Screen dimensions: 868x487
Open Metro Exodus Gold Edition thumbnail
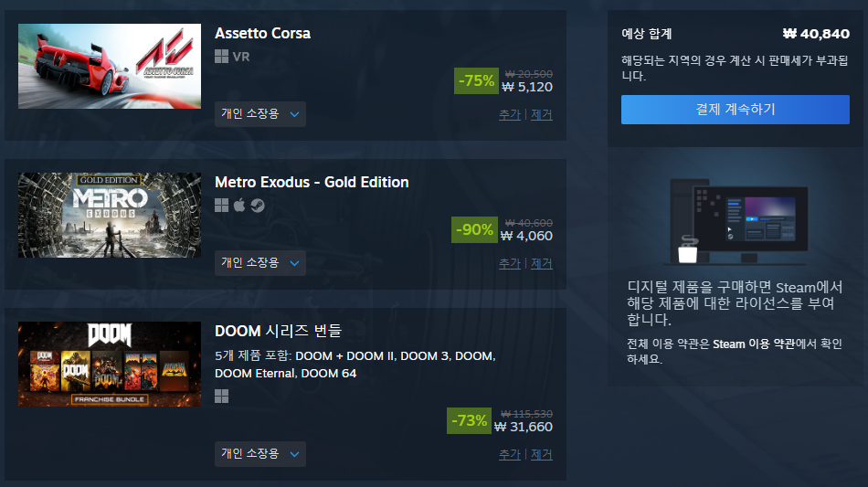(x=110, y=215)
